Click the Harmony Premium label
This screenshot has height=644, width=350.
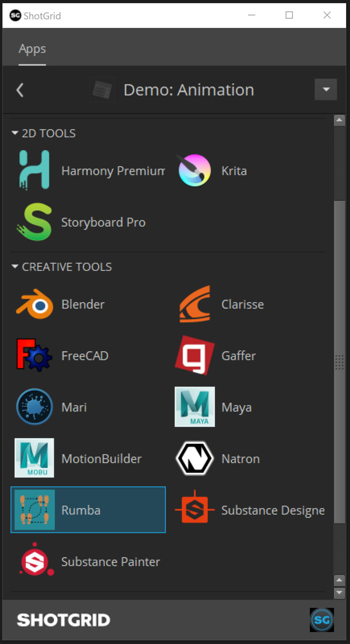pyautogui.click(x=113, y=171)
